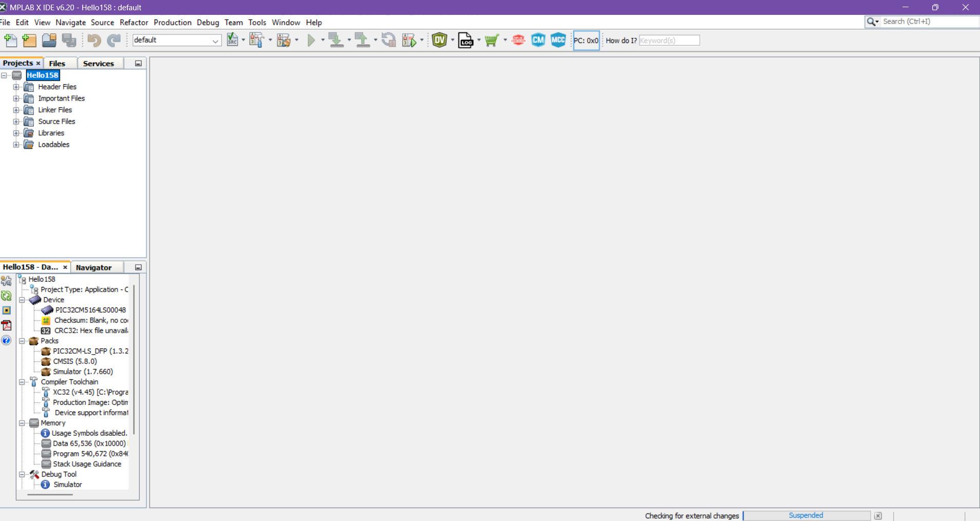Screen dimensions: 980x521
Task: Expand the Header Files folder
Action: point(16,87)
